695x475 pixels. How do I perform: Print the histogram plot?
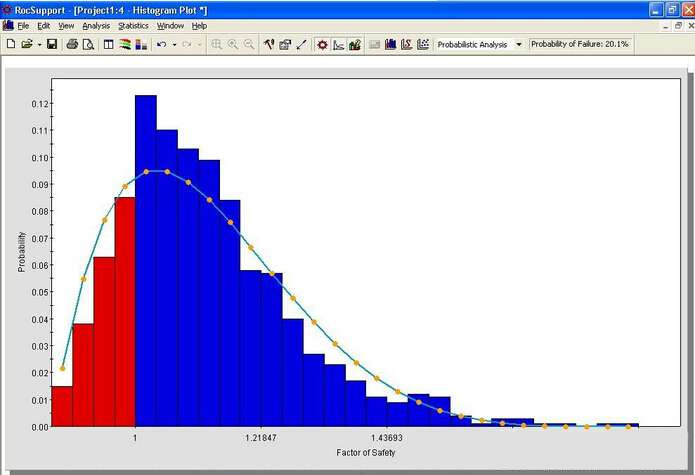click(72, 44)
